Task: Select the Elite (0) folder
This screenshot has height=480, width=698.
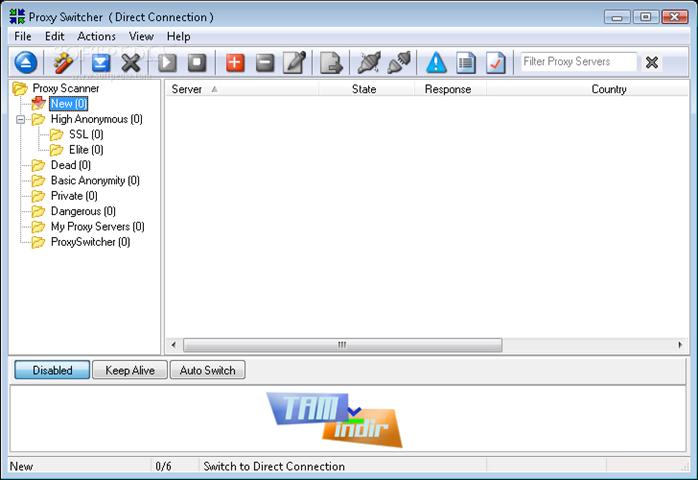Action: point(86,150)
